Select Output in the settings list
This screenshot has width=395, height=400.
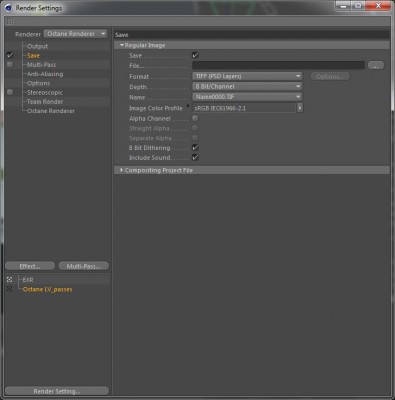[x=37, y=46]
